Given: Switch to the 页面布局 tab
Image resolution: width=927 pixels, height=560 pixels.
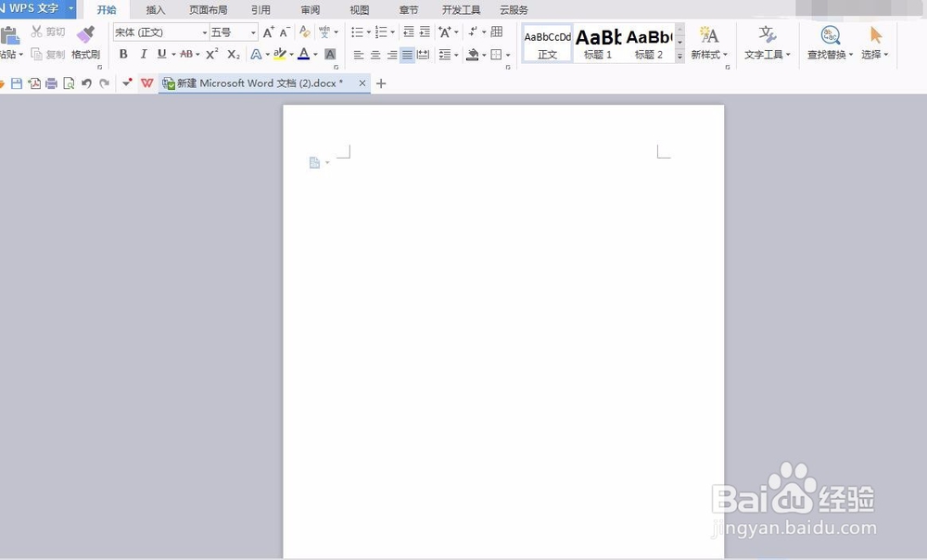Looking at the screenshot, I should pos(208,10).
